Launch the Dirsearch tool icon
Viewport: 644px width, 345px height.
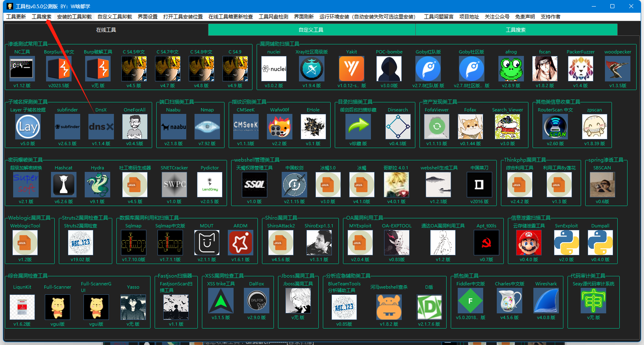(398, 127)
